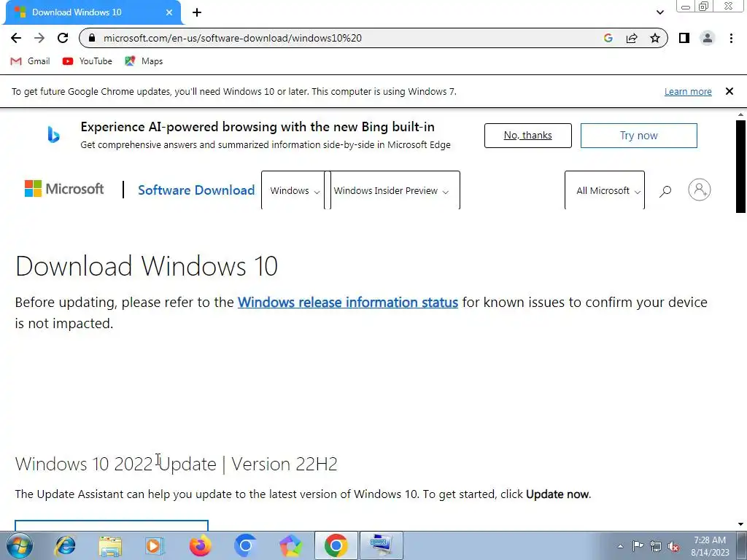Click the network tray icon
747x560 pixels.
(x=656, y=546)
